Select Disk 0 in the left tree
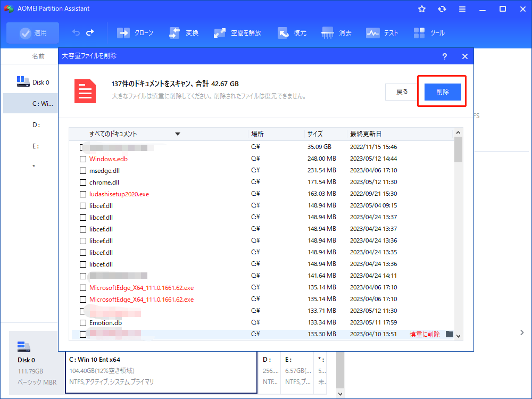 (33, 82)
